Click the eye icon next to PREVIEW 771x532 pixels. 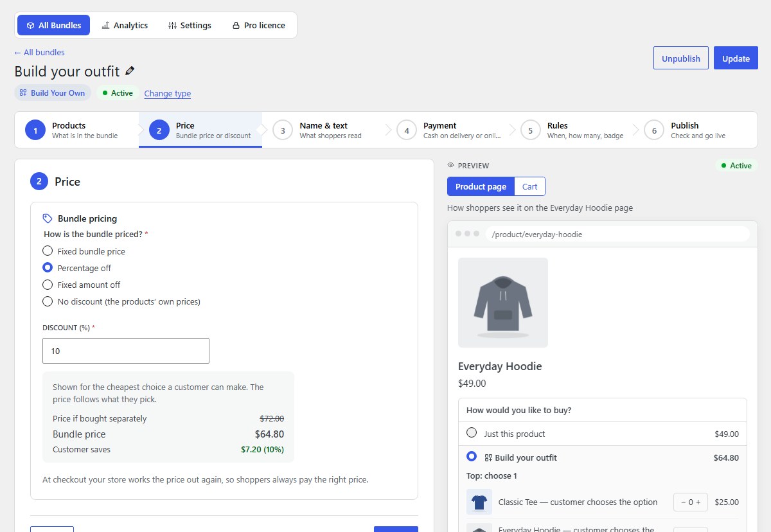(451, 166)
